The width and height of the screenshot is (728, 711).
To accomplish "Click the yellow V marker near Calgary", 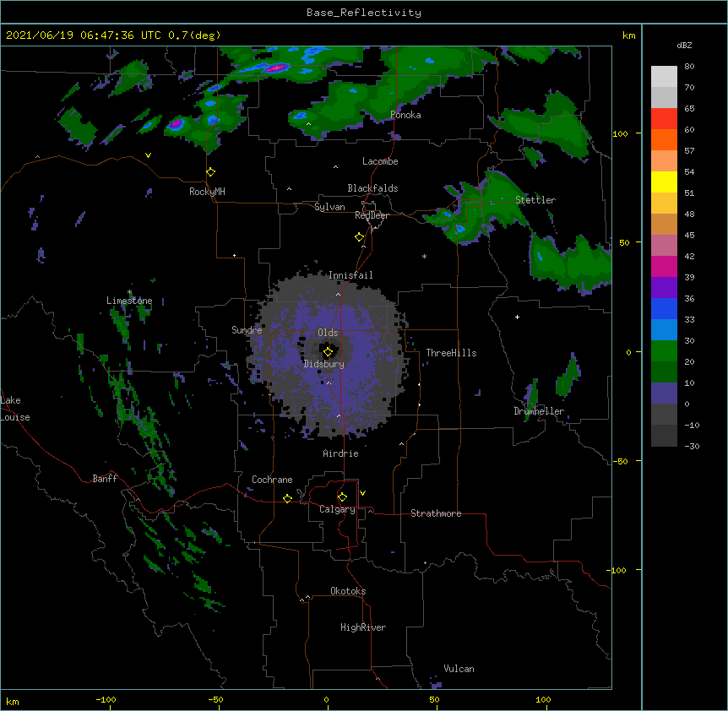I will (x=362, y=493).
